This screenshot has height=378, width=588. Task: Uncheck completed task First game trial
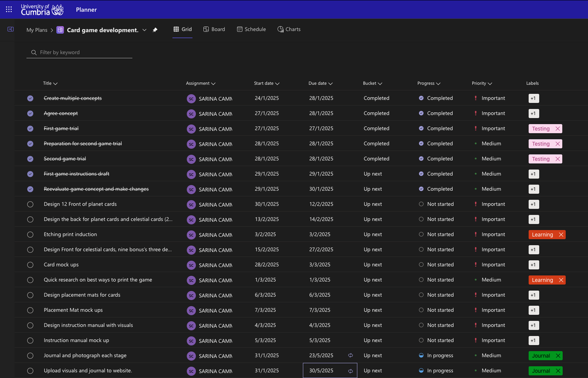point(30,129)
